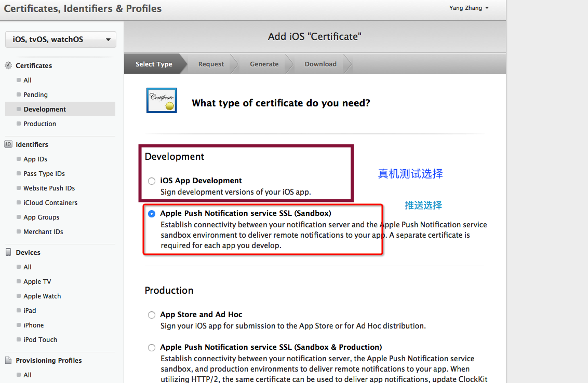The image size is (588, 383).
Task: Open Production certificates
Action: pyautogui.click(x=40, y=124)
